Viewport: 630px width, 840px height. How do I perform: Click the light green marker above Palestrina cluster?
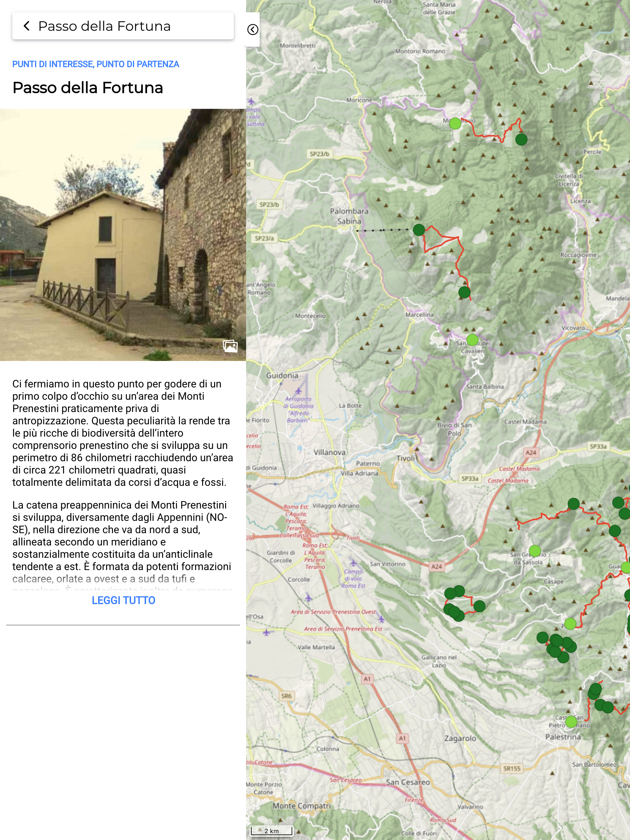pos(570,624)
